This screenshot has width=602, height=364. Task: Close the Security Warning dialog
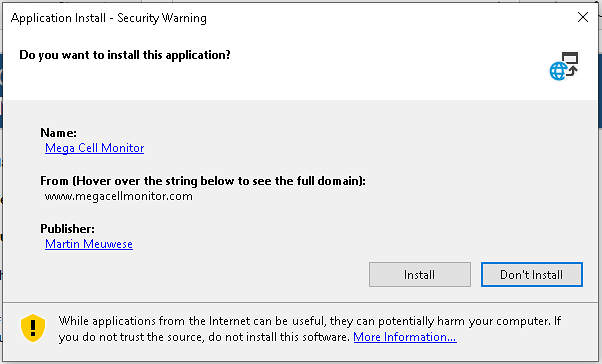tap(582, 17)
